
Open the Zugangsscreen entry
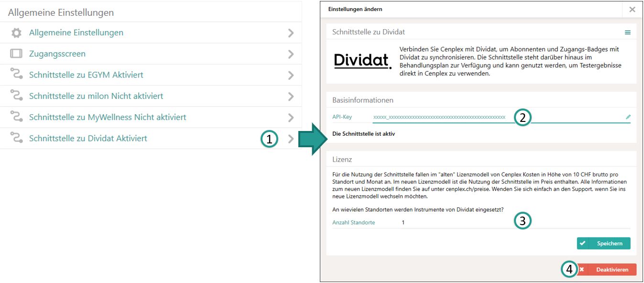point(151,54)
